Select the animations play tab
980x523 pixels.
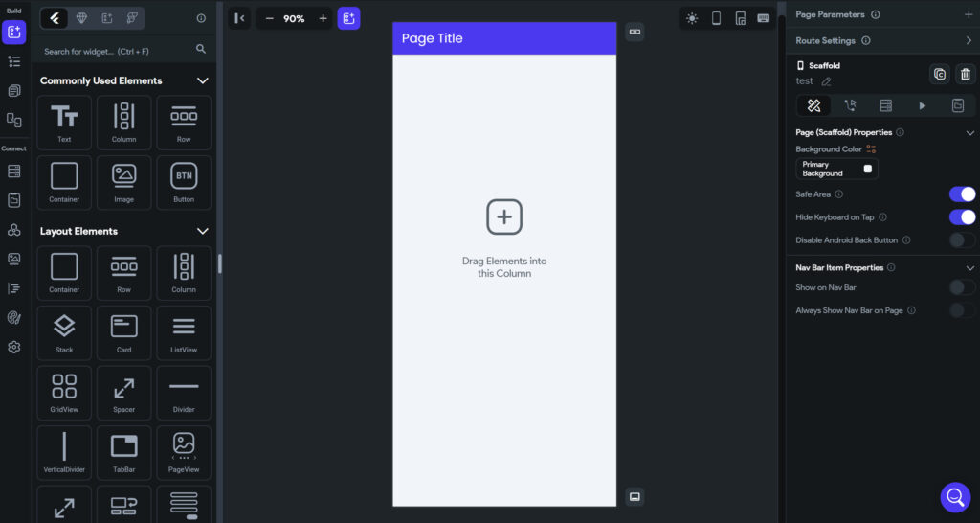[x=922, y=105]
